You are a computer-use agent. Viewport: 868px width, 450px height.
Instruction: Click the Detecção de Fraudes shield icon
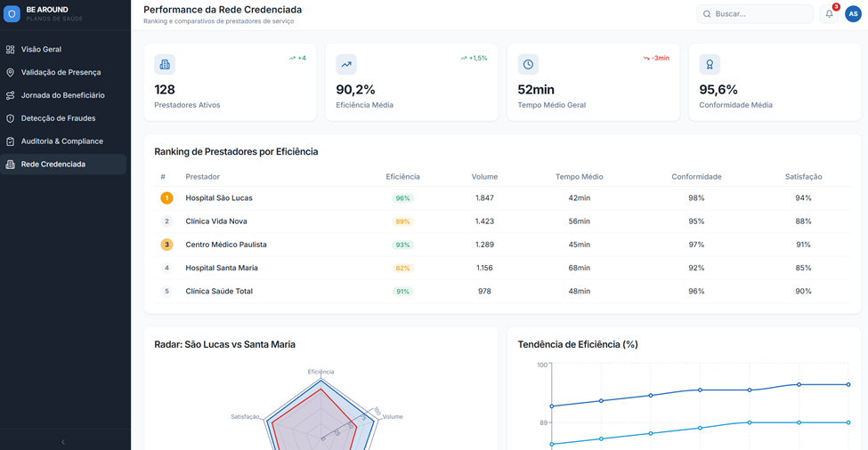click(10, 118)
